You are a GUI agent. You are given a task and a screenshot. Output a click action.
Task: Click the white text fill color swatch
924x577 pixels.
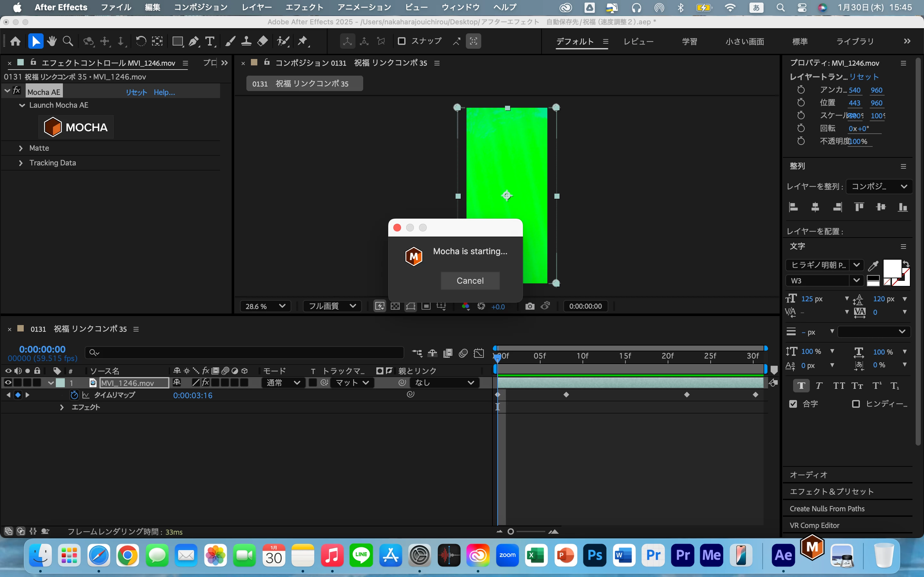pyautogui.click(x=892, y=268)
